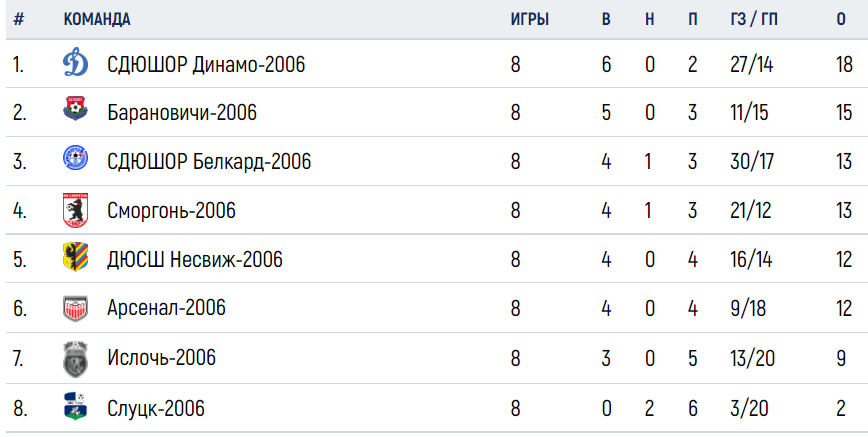Go to the Сморгонь-2006 team link
This screenshot has height=437, width=868.
point(171,210)
